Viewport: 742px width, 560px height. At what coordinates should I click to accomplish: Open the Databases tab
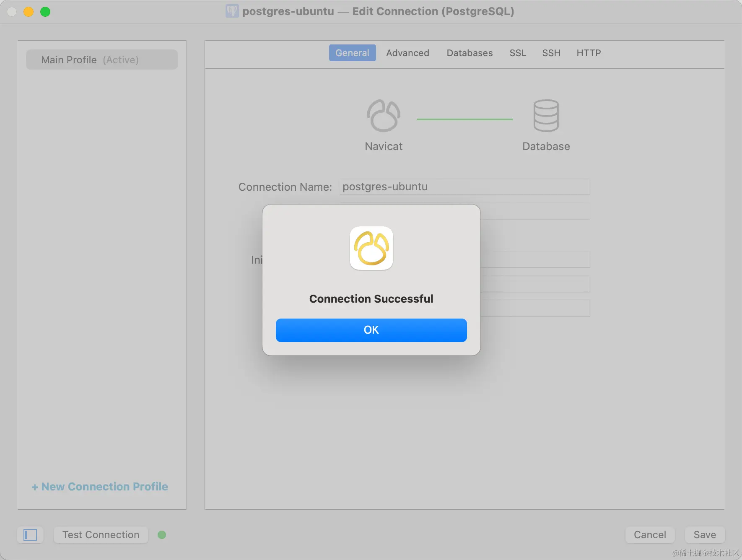[470, 53]
